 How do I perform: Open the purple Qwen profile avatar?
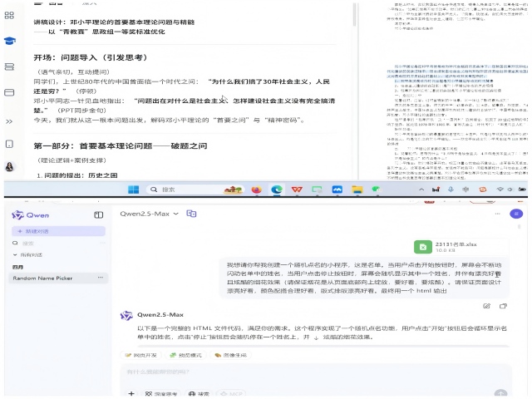516,214
